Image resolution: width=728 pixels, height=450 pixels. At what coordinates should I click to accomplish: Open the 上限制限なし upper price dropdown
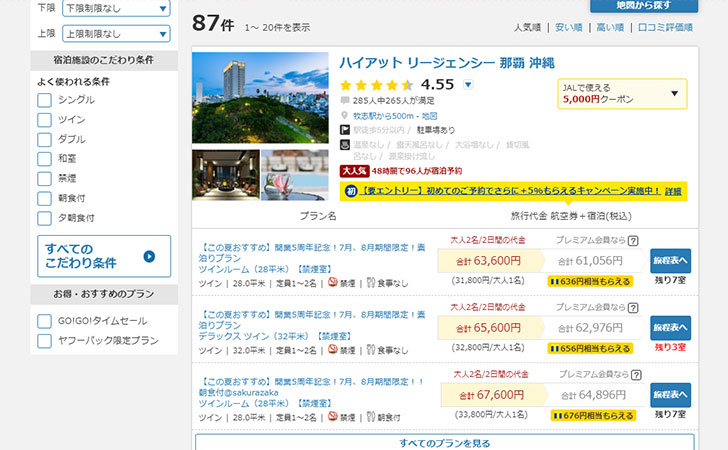pos(116,33)
